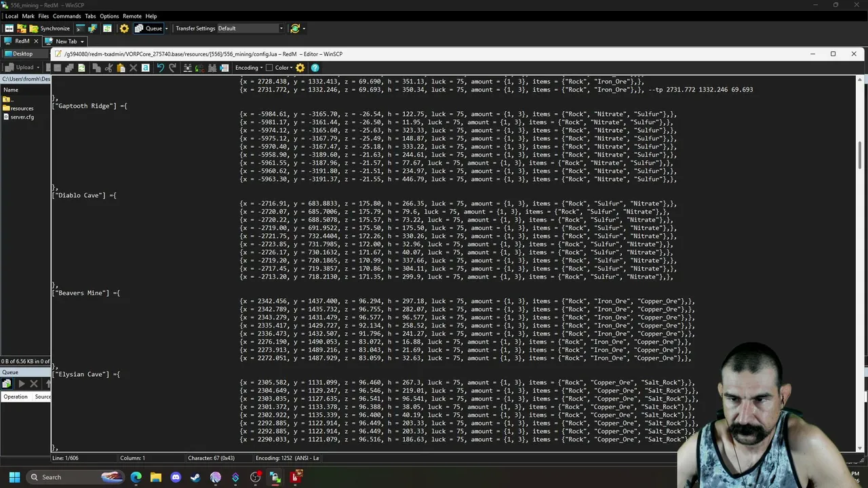This screenshot has height=488, width=868.
Task: Close the RedM session tab
Action: coord(37,41)
